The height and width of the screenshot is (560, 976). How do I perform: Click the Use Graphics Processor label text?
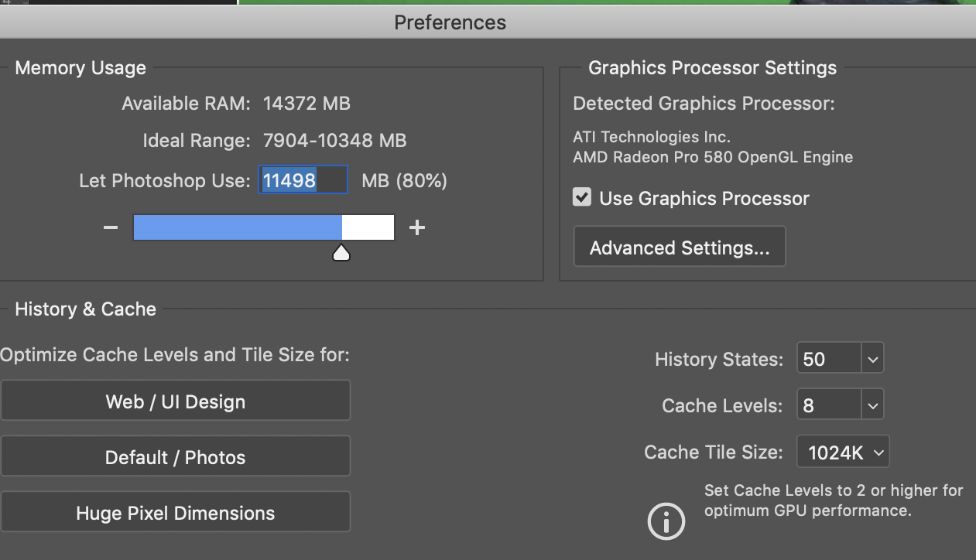(x=704, y=199)
